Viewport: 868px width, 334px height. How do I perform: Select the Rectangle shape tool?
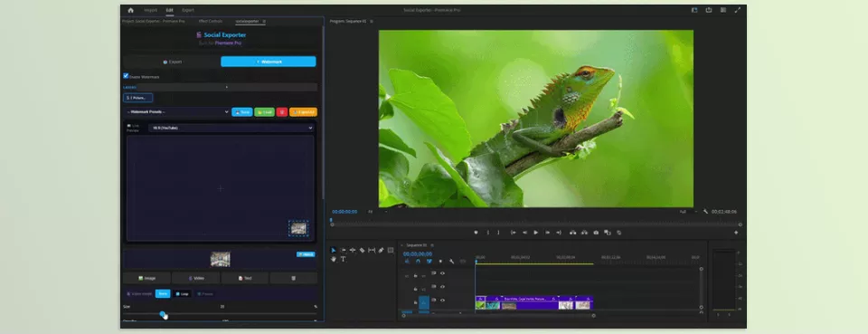(391, 251)
